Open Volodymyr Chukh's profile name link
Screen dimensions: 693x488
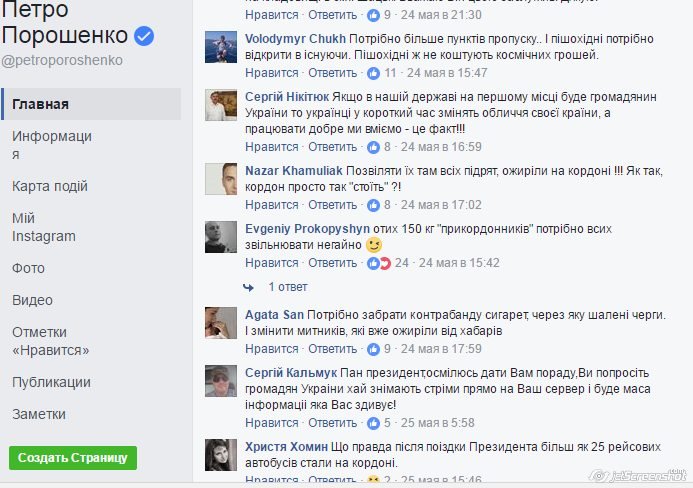pos(295,39)
